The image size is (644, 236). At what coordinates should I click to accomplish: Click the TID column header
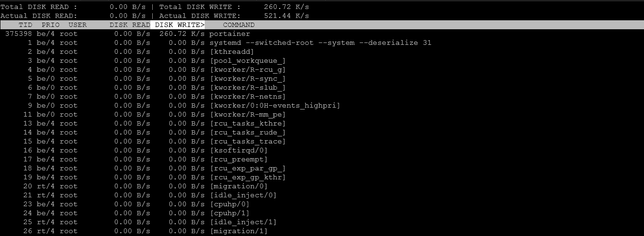pos(25,25)
